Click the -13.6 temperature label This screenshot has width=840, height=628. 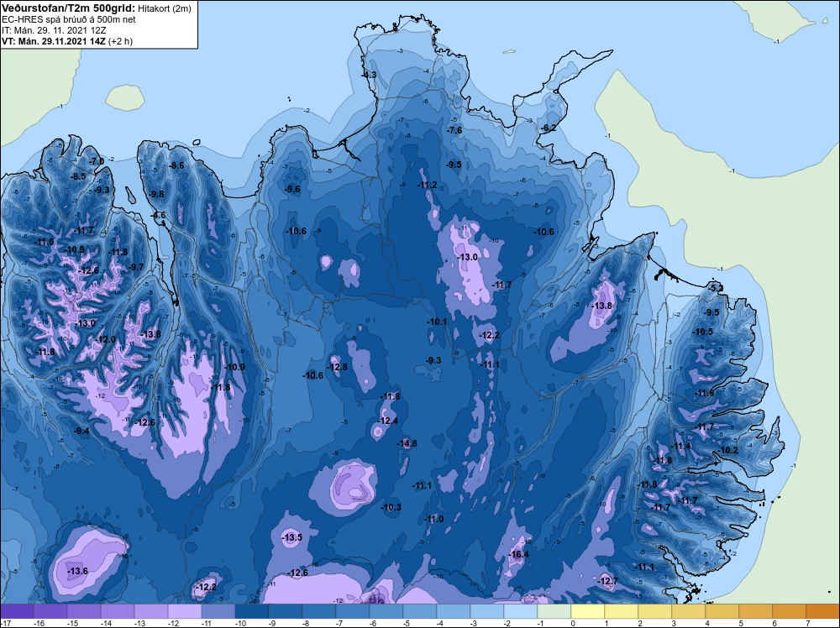77,572
